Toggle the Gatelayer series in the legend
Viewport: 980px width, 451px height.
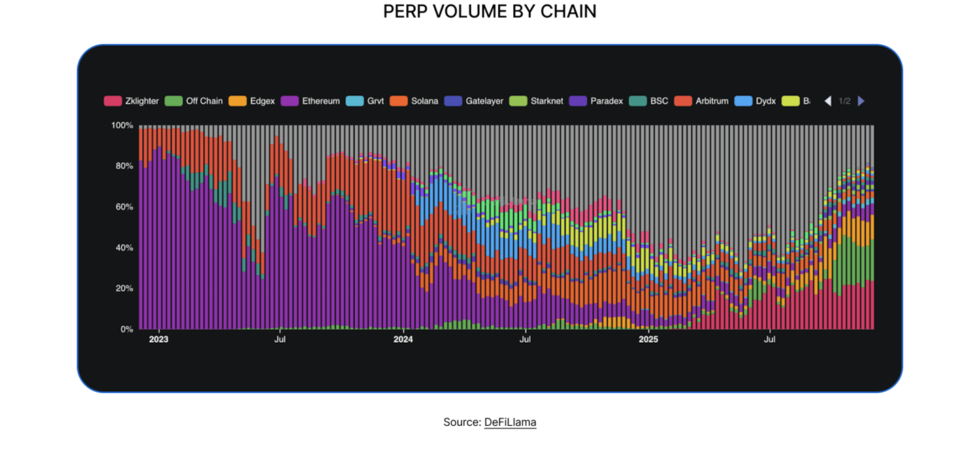484,101
